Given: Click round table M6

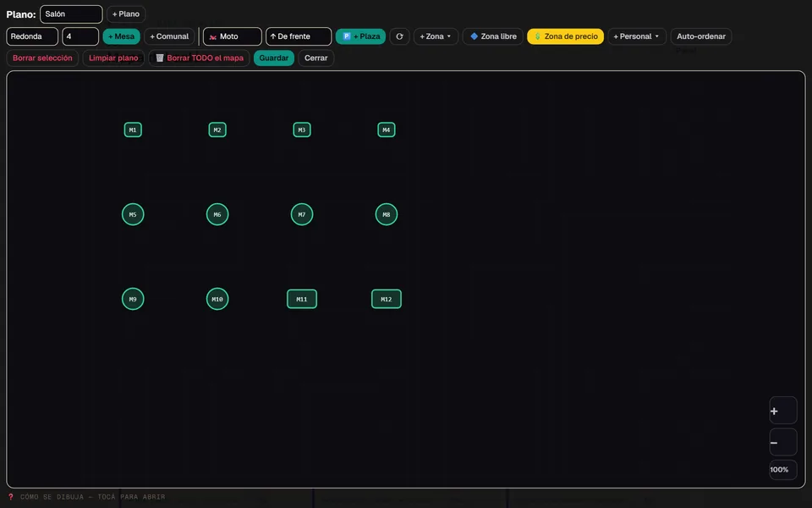Looking at the screenshot, I should coord(217,214).
